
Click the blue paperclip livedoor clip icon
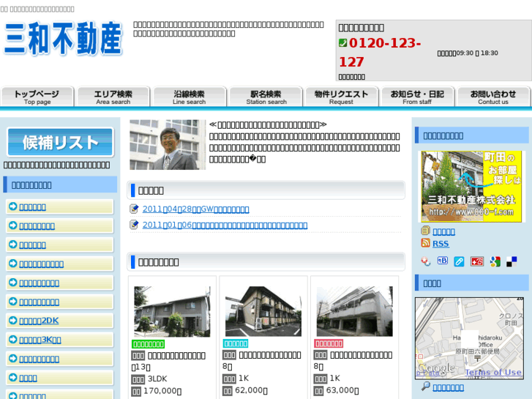tap(459, 261)
